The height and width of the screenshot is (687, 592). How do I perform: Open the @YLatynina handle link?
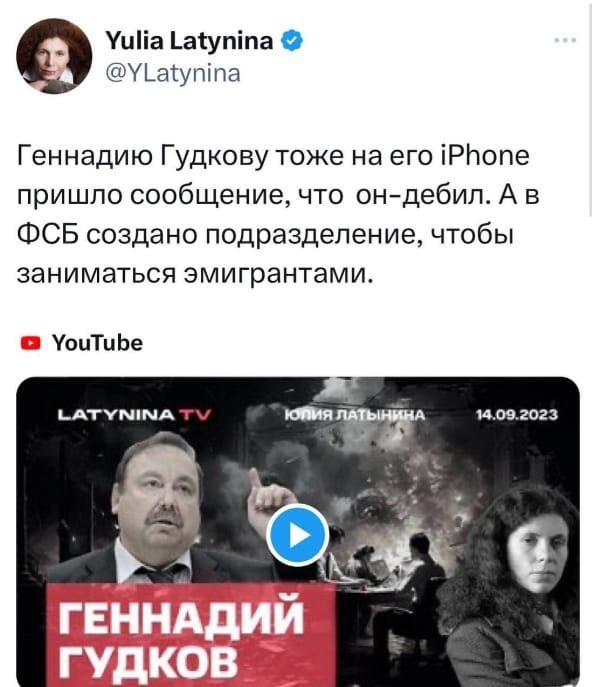click(173, 73)
